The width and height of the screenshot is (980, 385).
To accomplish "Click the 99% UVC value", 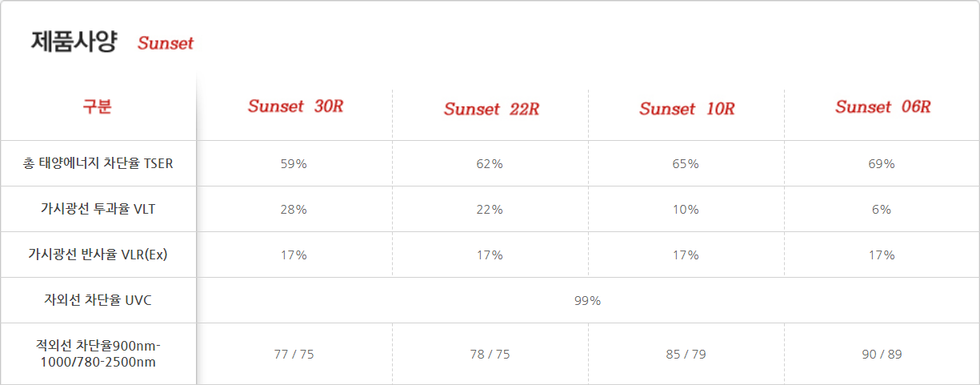I will 587,301.
